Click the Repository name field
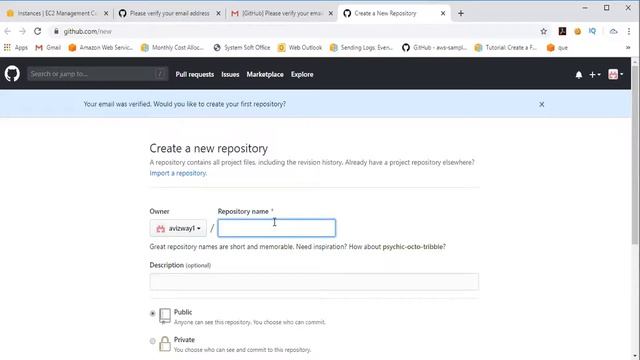This screenshot has width=640, height=360. click(277, 228)
